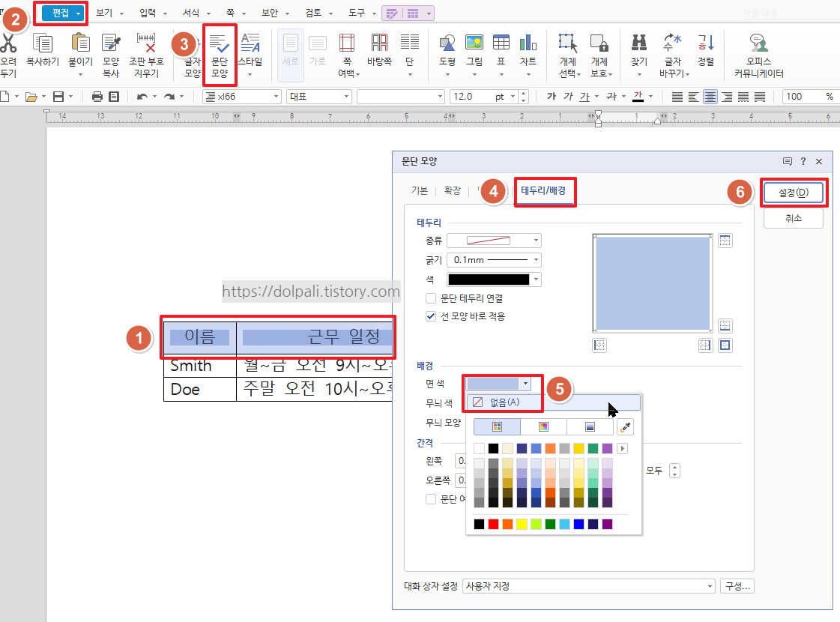Open the 보기 menu
This screenshot has height=622, width=840.
click(x=104, y=13)
